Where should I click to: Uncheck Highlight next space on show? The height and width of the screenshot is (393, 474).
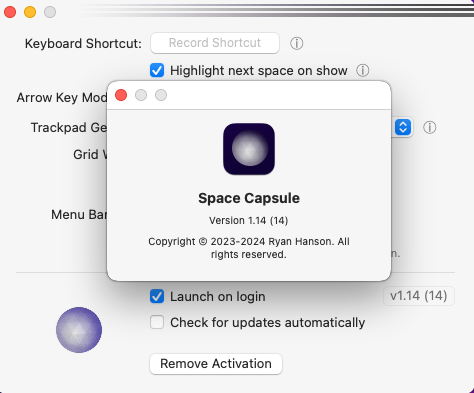(x=157, y=70)
